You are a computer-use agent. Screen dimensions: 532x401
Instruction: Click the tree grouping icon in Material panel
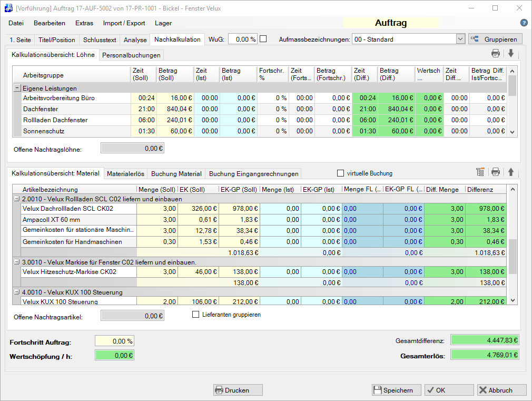tap(480, 172)
